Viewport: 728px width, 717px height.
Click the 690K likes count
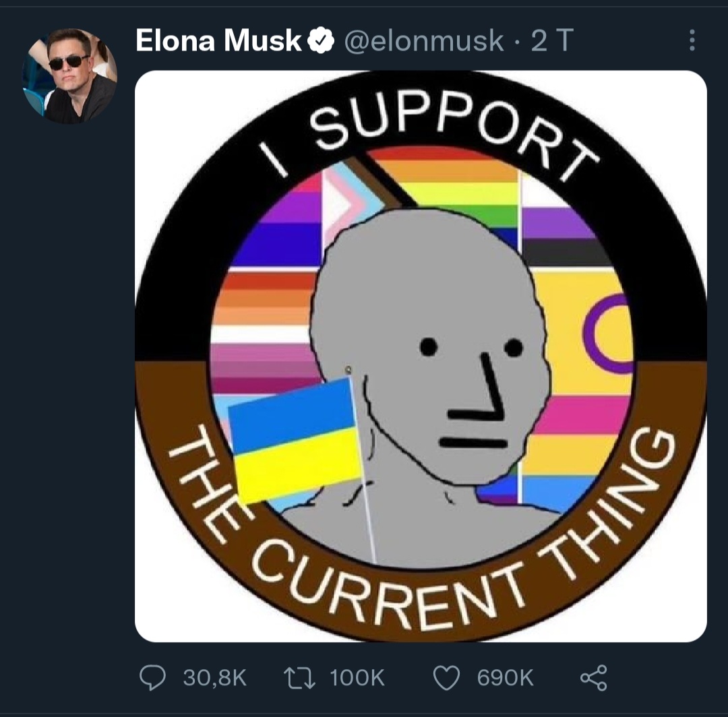pos(505,678)
